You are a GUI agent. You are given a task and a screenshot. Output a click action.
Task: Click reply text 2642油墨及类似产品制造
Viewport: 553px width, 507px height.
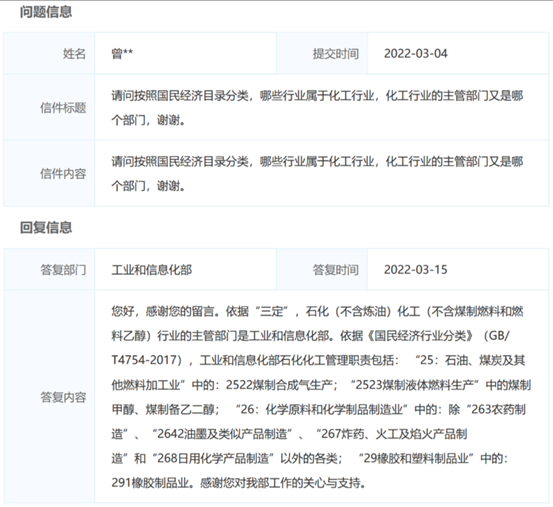pos(222,434)
